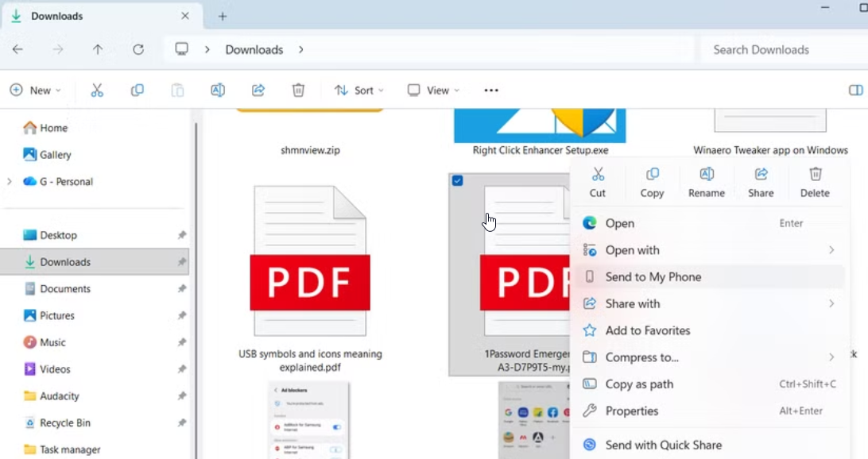
Task: Open the Documents folder in sidebar
Action: [65, 289]
